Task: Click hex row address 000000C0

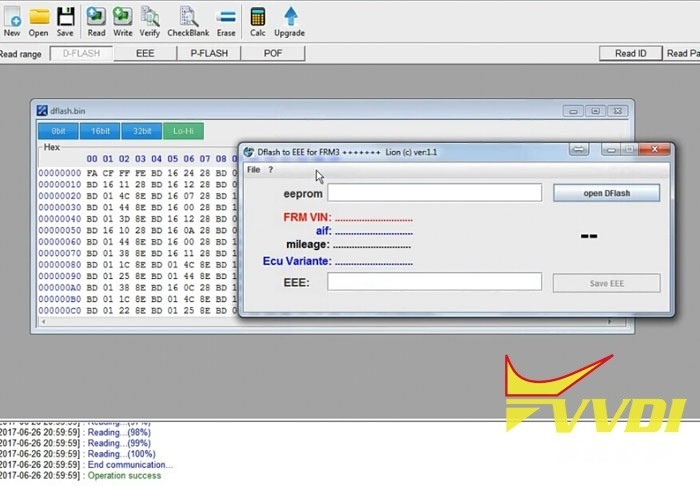Action: click(x=60, y=310)
